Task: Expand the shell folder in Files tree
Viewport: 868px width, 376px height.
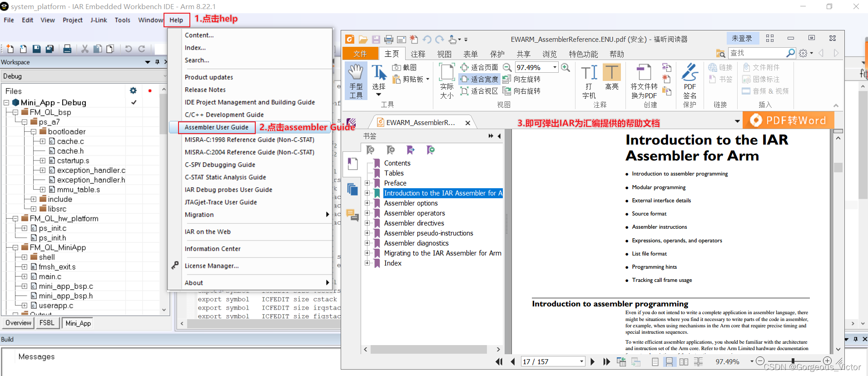Action: point(25,257)
